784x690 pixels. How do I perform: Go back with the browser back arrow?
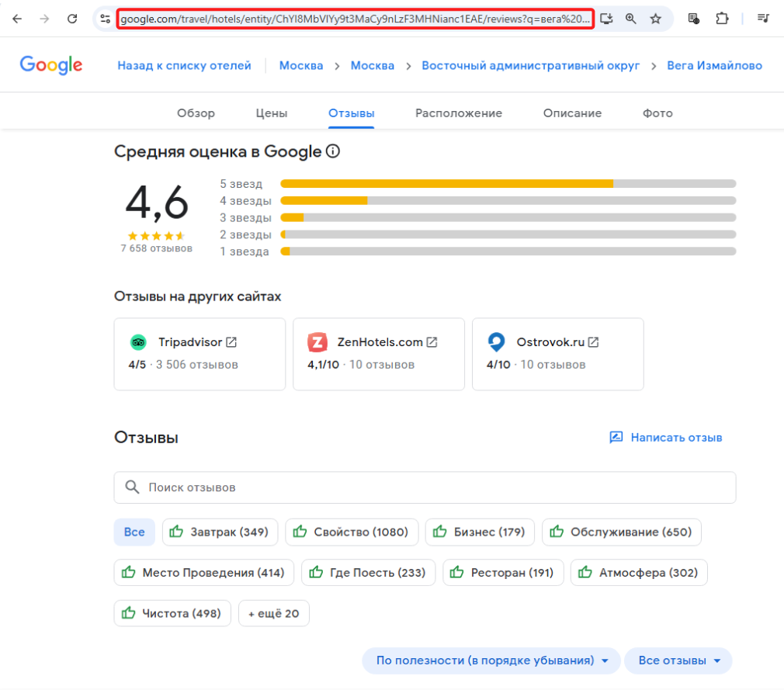pyautogui.click(x=18, y=19)
